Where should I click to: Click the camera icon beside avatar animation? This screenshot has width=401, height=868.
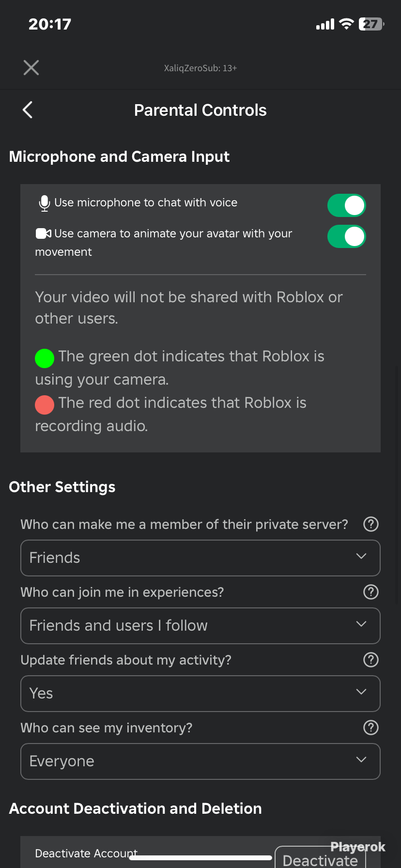pyautogui.click(x=43, y=233)
